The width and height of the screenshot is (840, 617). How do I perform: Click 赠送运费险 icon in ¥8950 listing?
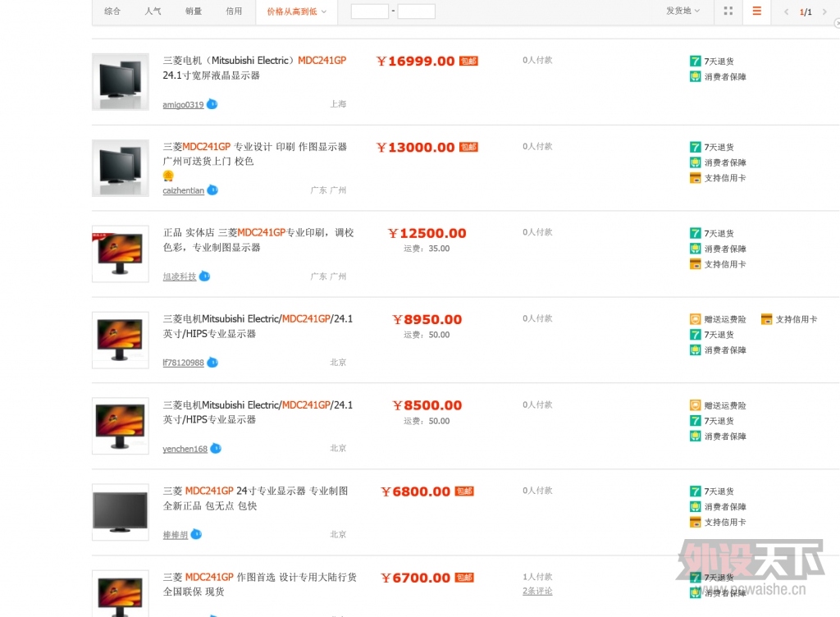[x=696, y=319]
